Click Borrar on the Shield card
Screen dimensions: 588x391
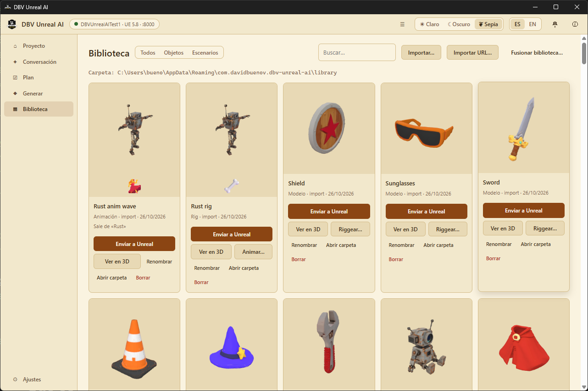pos(299,259)
